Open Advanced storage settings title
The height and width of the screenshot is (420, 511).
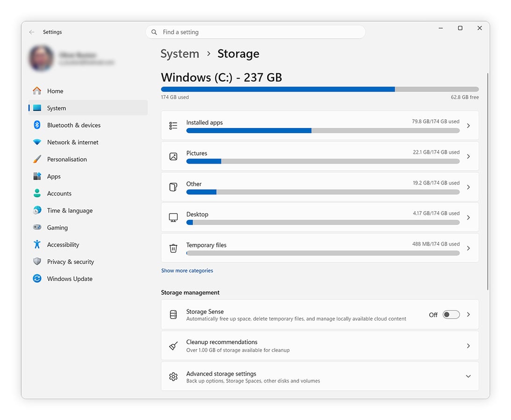pos(221,373)
